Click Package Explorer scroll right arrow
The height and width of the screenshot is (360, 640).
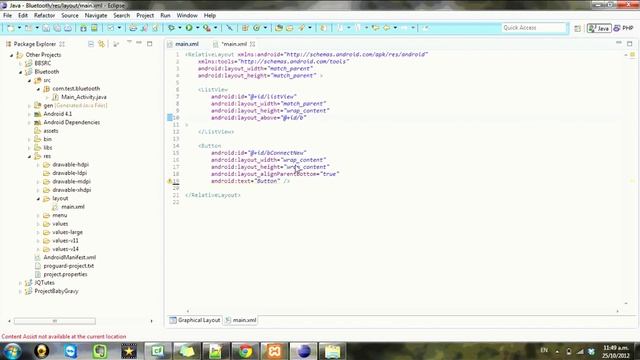point(151,321)
